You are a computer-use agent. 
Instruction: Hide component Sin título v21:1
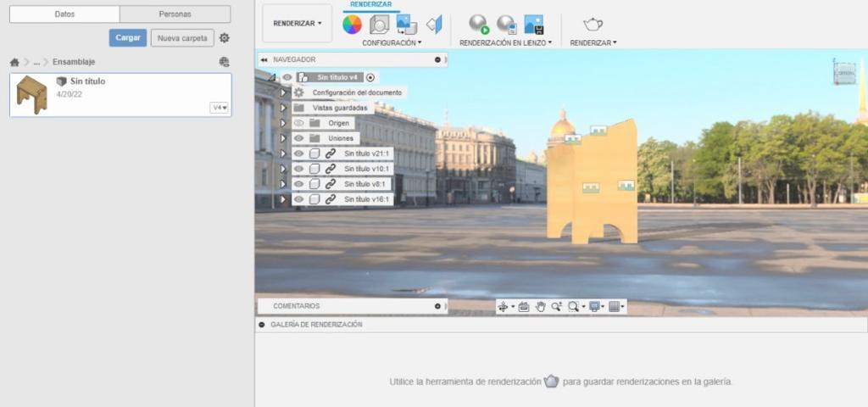[299, 153]
